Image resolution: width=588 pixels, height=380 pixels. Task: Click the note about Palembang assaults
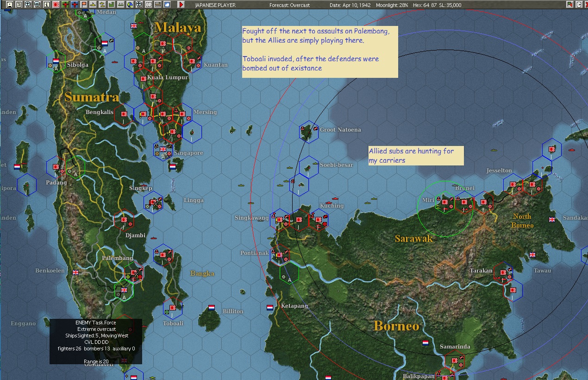click(x=320, y=52)
